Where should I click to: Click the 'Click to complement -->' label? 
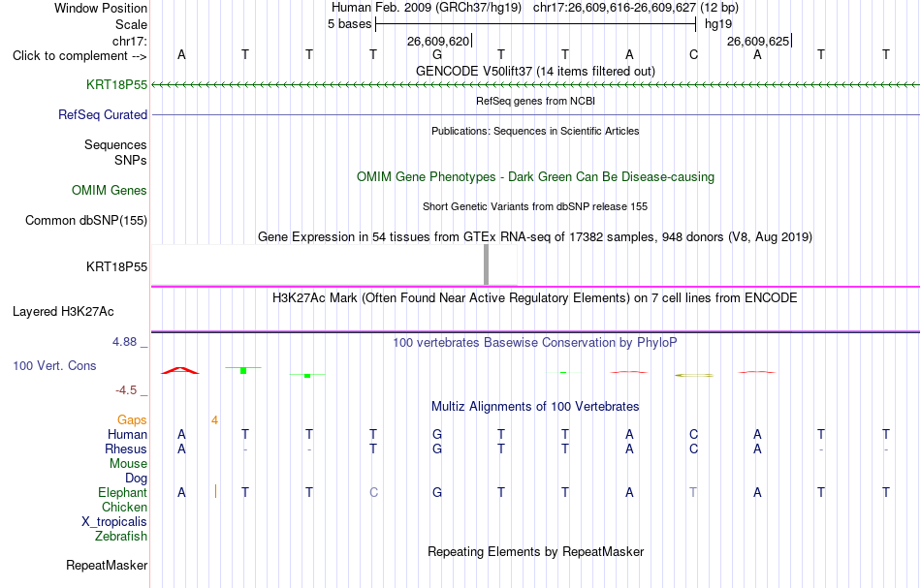79,56
